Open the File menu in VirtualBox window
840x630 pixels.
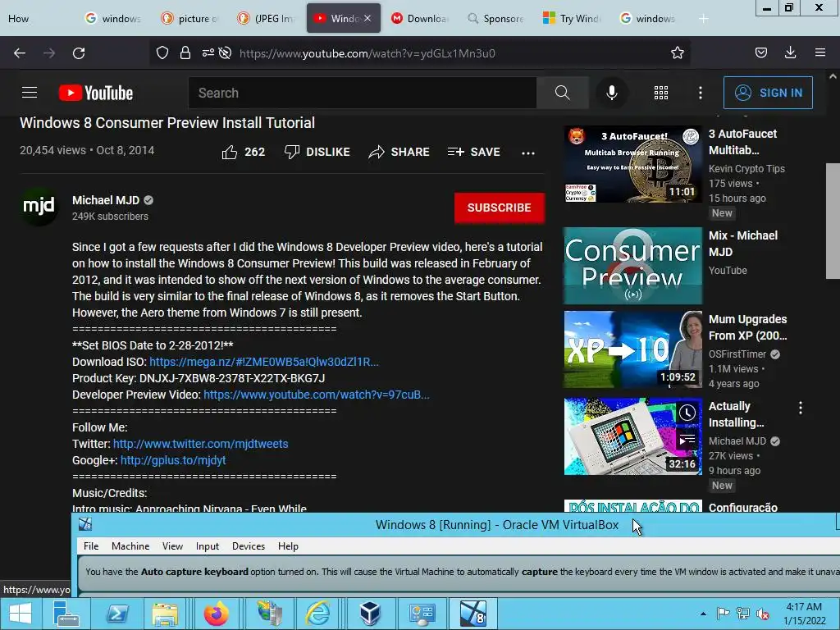click(x=91, y=546)
